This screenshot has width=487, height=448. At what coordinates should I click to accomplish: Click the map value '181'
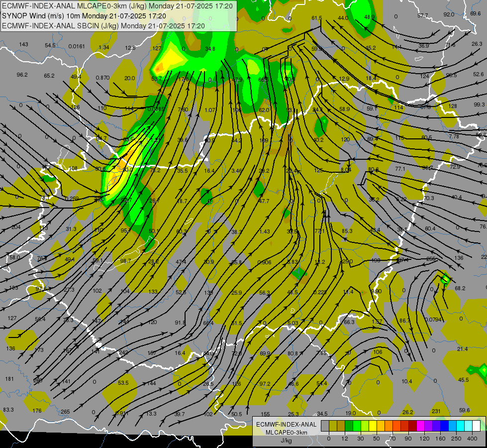coord(9,379)
